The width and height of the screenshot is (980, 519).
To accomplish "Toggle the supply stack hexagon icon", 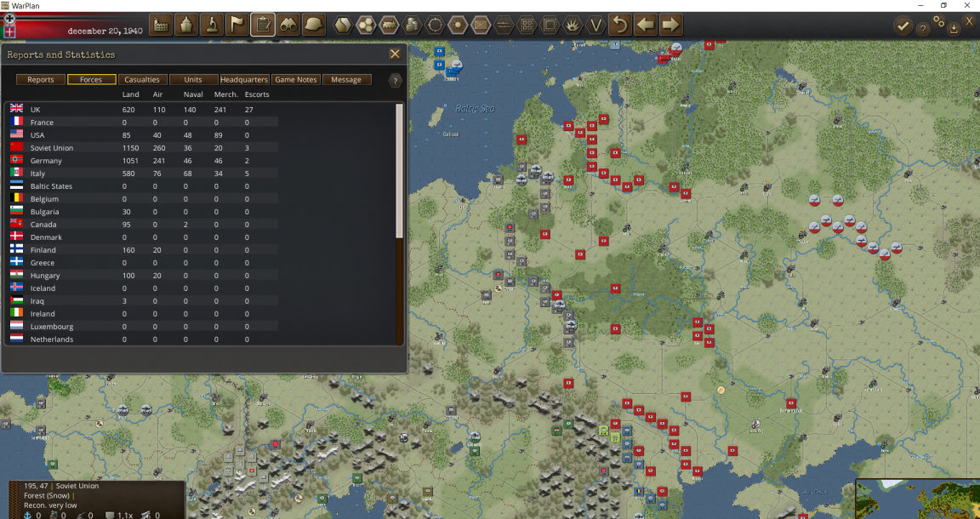I will (412, 26).
